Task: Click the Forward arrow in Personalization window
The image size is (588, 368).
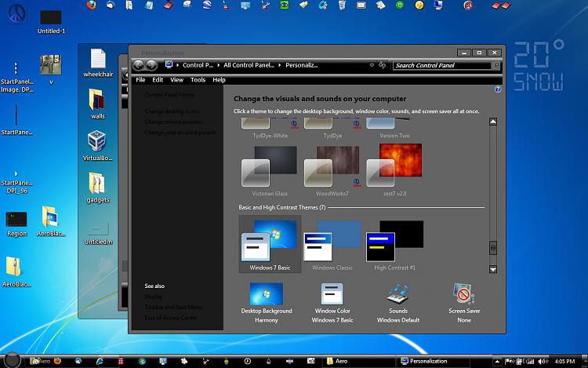Action: coord(151,65)
